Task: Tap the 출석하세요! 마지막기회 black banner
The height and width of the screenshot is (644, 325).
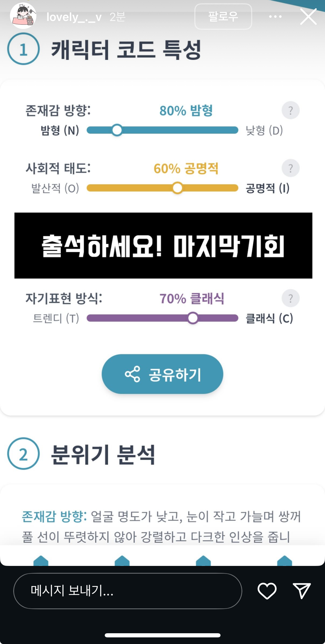Action: (163, 245)
